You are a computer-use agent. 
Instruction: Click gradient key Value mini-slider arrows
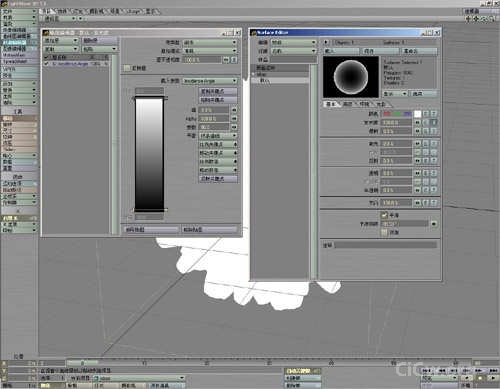click(234, 110)
